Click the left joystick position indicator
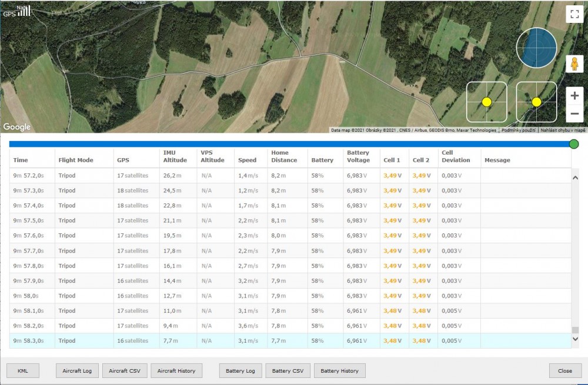Image resolution: width=588 pixels, height=385 pixels. coord(487,102)
